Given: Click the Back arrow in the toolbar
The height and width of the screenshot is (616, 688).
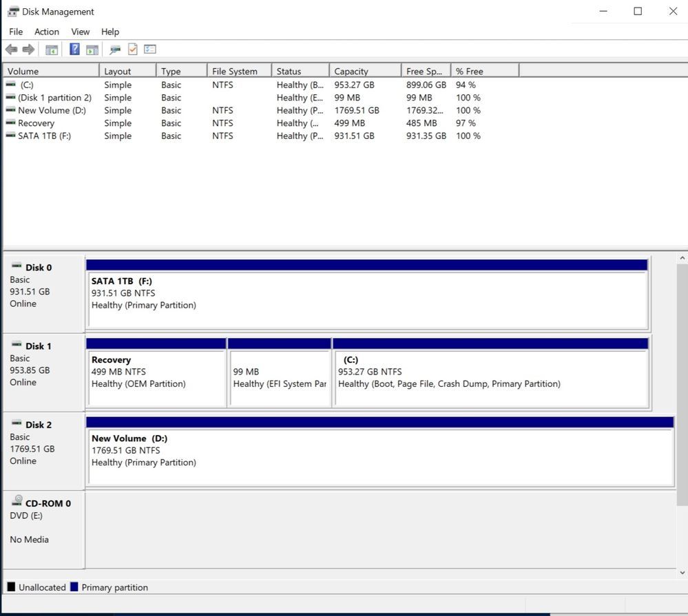Looking at the screenshot, I should coord(11,50).
